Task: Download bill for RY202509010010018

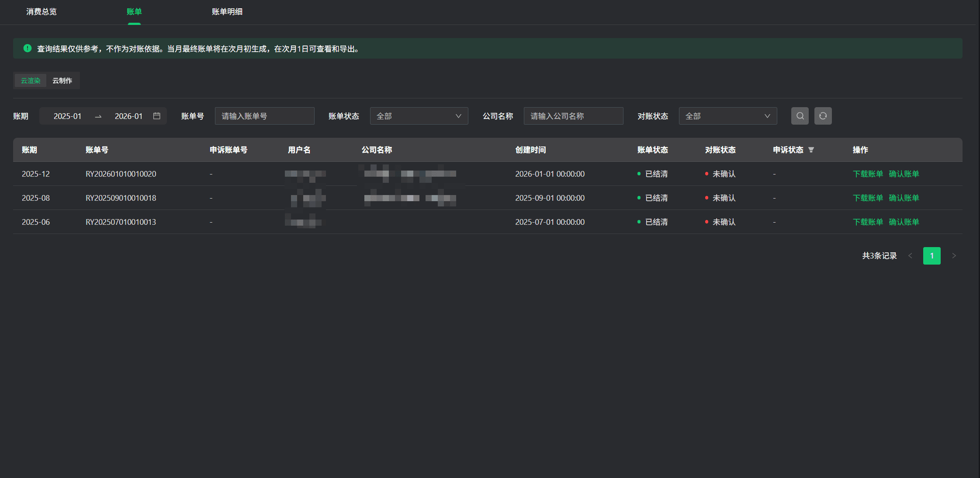Action: point(868,198)
